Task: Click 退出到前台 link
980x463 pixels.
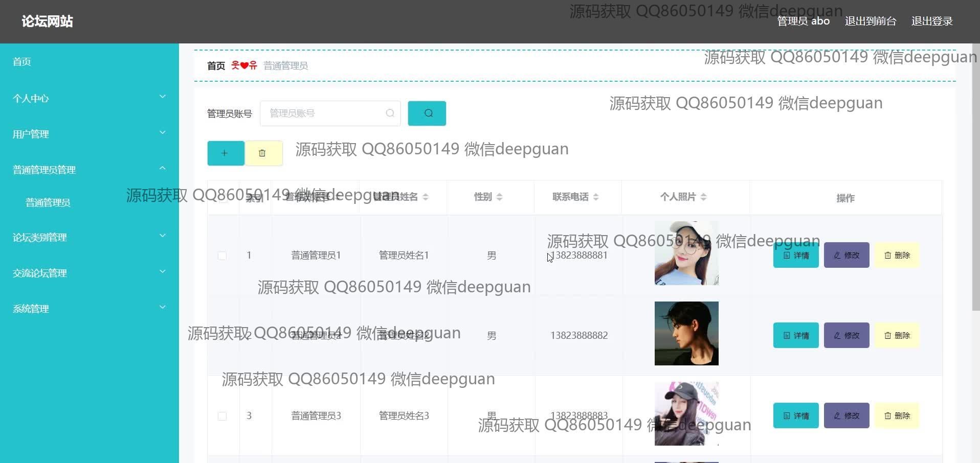Action: 871,21
